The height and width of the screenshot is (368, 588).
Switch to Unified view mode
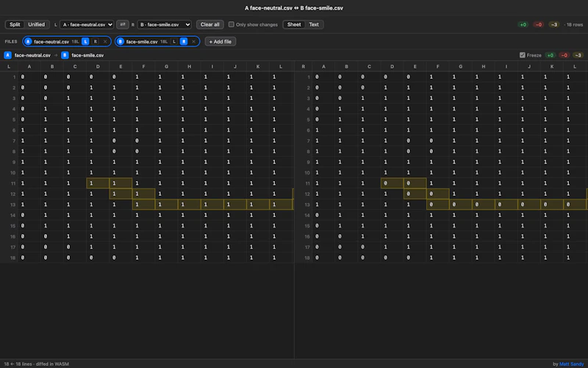(36, 24)
